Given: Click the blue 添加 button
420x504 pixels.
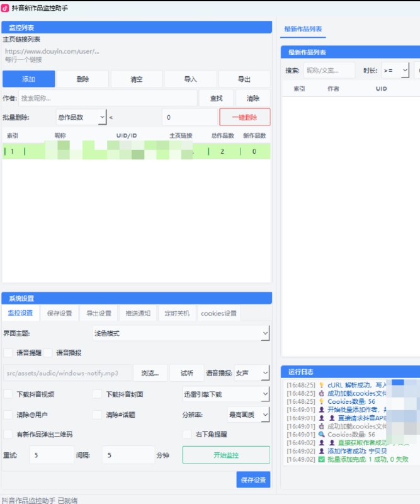Looking at the screenshot, I should click(x=29, y=79).
